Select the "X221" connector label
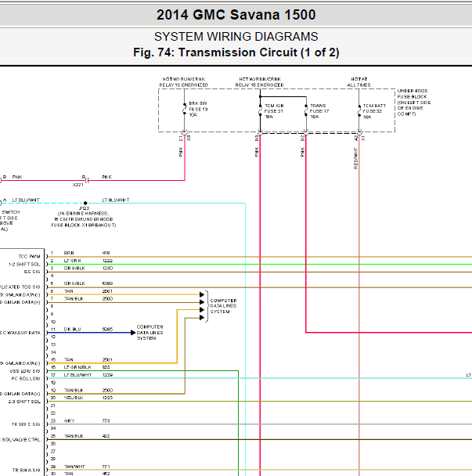 point(78,185)
